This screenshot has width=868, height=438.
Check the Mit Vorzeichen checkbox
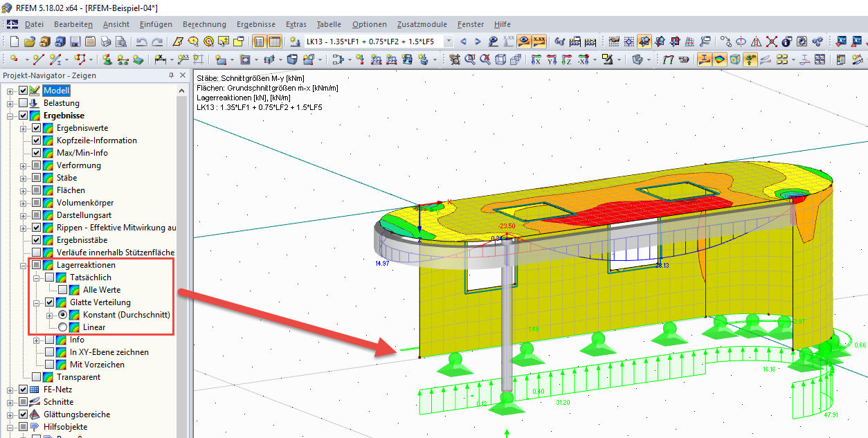(x=50, y=365)
